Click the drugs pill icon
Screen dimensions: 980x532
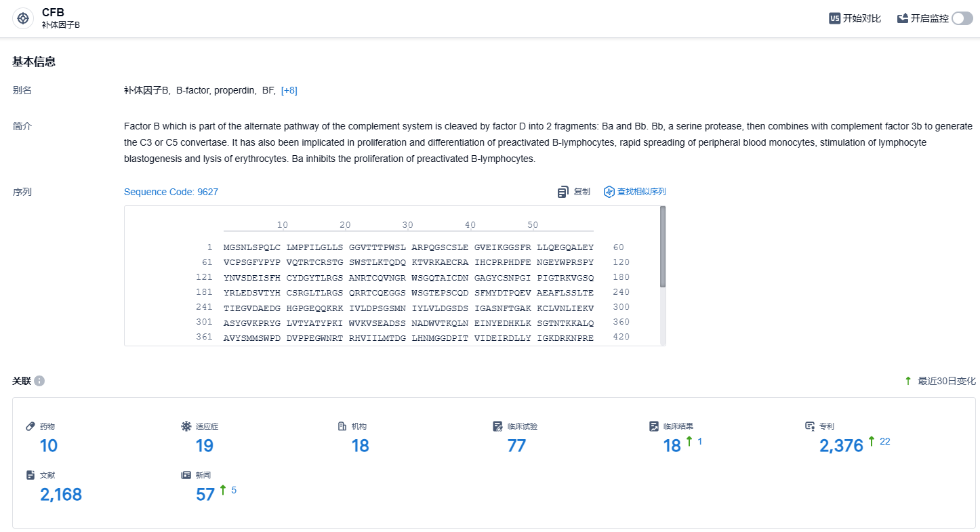pos(30,426)
